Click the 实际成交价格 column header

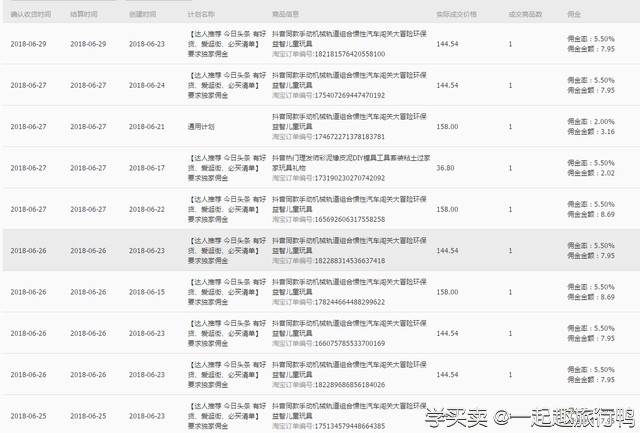(x=456, y=14)
